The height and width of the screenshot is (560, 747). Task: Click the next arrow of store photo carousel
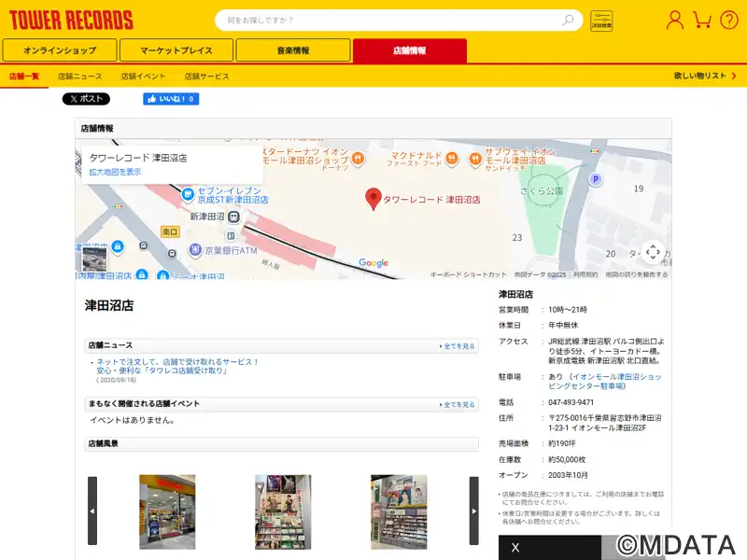[474, 511]
